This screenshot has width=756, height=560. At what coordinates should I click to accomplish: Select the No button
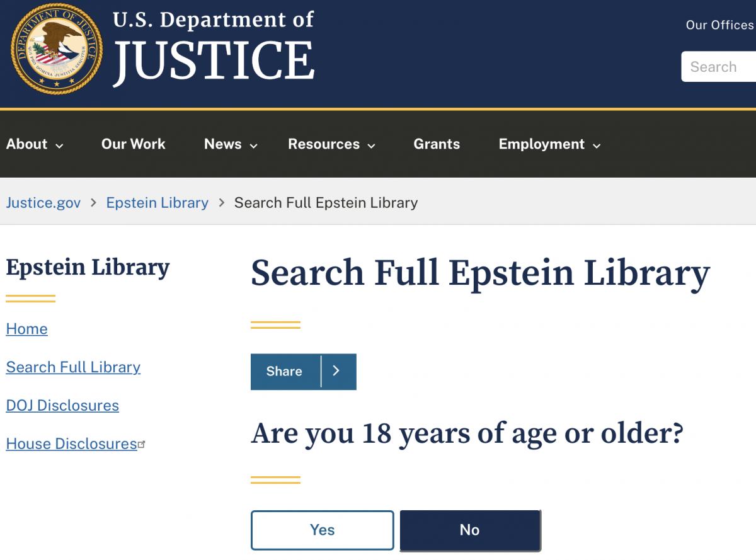tap(469, 530)
